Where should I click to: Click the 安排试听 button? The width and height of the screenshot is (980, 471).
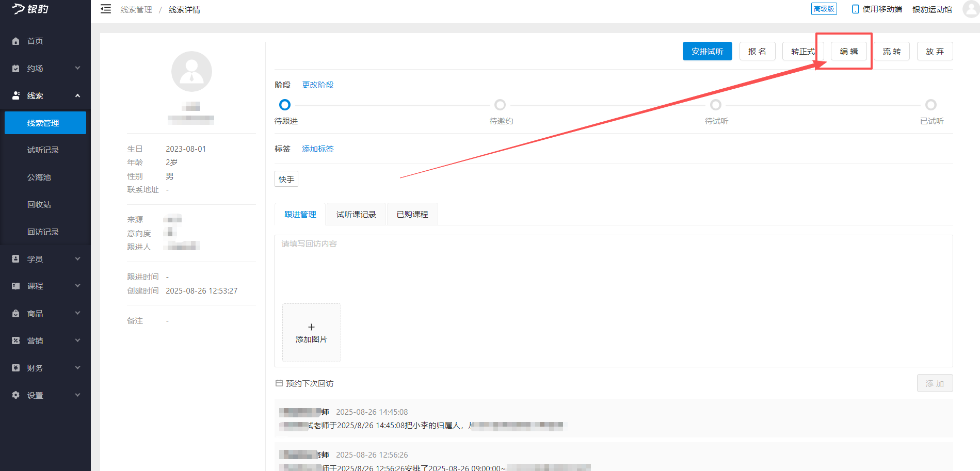pos(707,51)
